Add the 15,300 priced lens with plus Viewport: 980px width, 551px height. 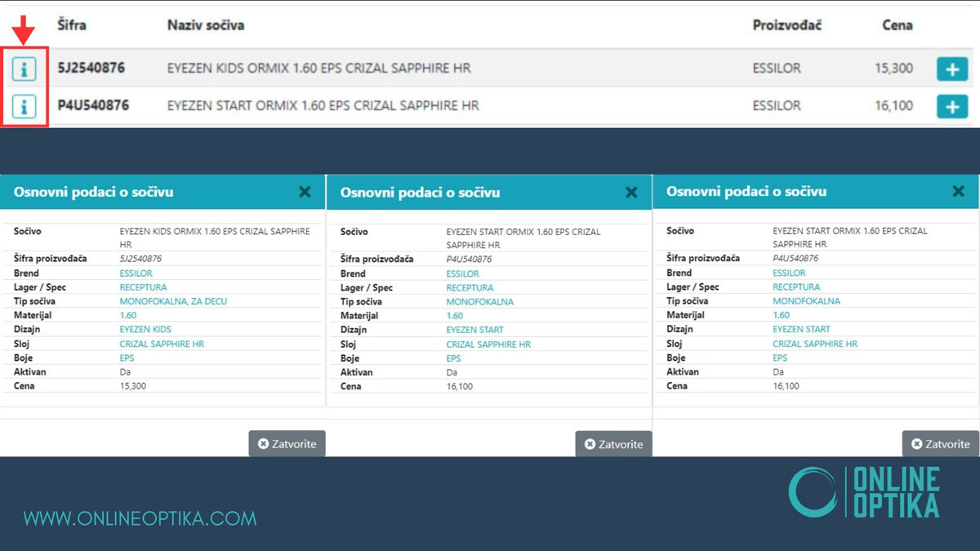(951, 69)
